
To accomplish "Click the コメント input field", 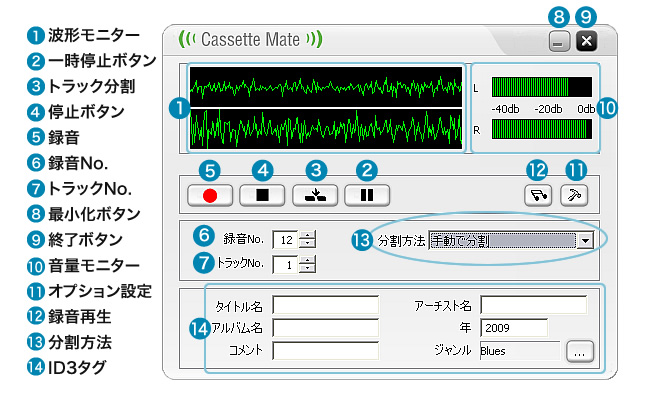I will coord(325,351).
